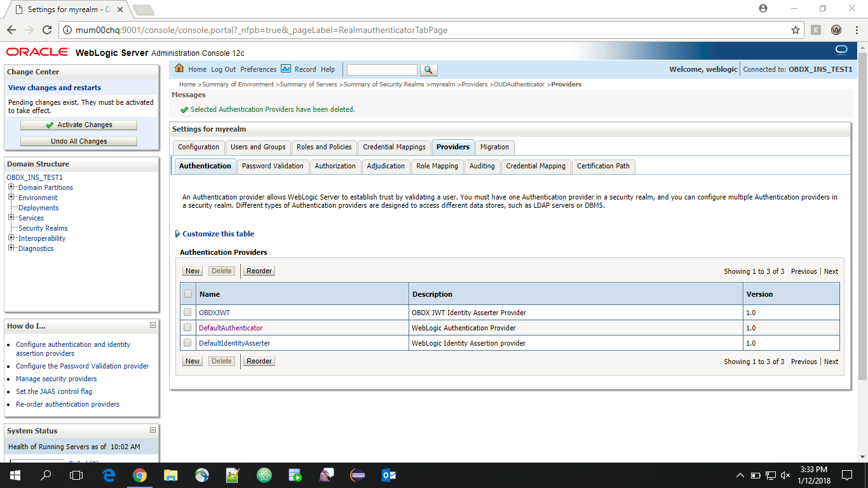The width and height of the screenshot is (868, 488).
Task: Open Outlook from the taskbar
Action: (x=389, y=475)
